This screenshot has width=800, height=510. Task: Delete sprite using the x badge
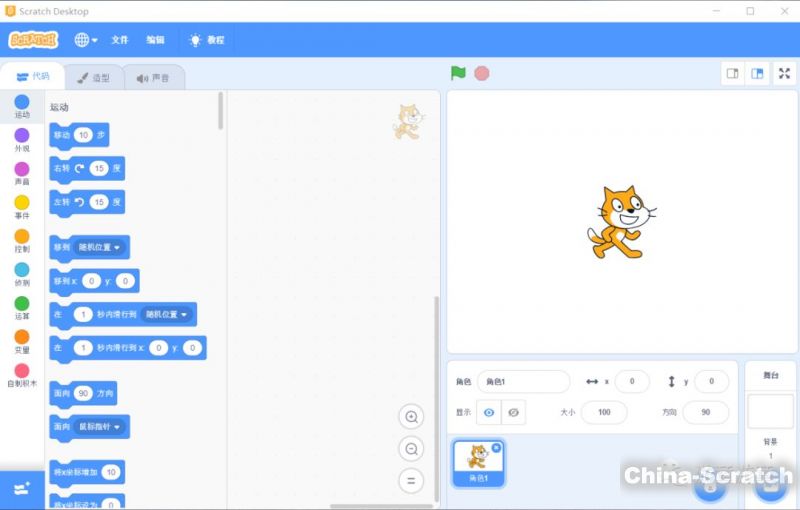point(497,448)
